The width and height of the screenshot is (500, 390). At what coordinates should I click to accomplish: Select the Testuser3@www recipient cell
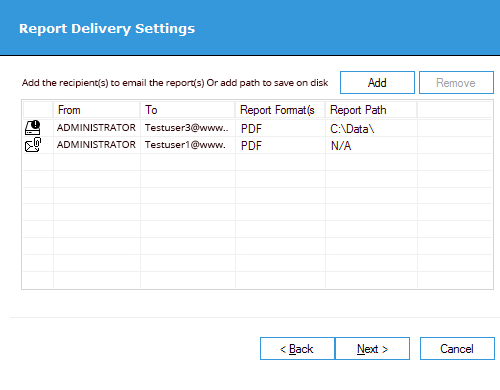point(188,128)
